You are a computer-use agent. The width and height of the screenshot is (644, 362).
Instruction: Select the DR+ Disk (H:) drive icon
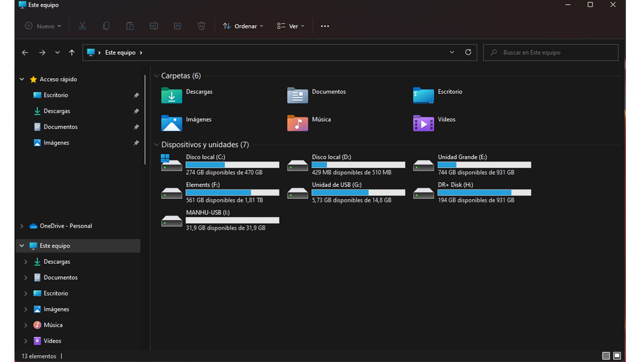(423, 193)
